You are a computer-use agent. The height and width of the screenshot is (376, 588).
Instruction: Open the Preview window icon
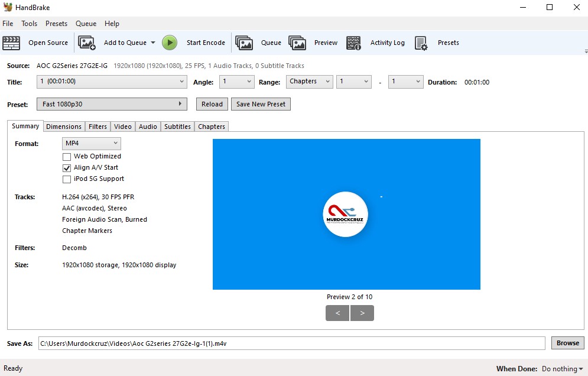click(x=297, y=43)
